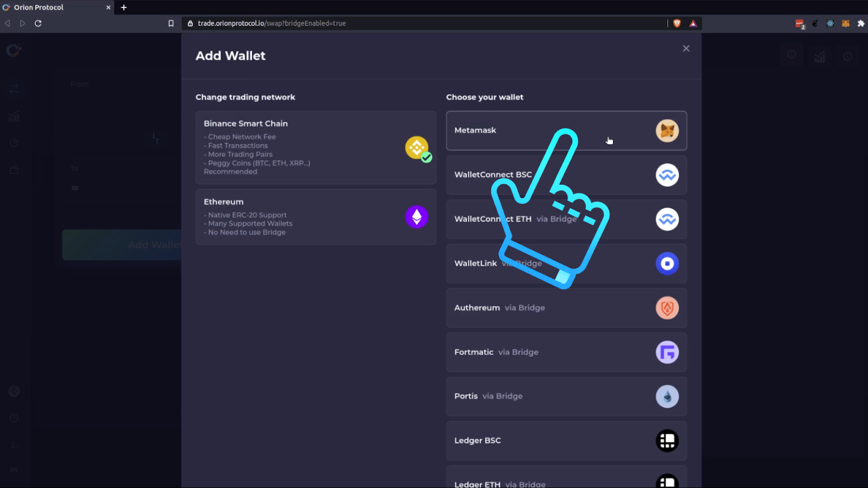Open the chart icon at top right
Screen dimensions: 868x488
[820, 56]
